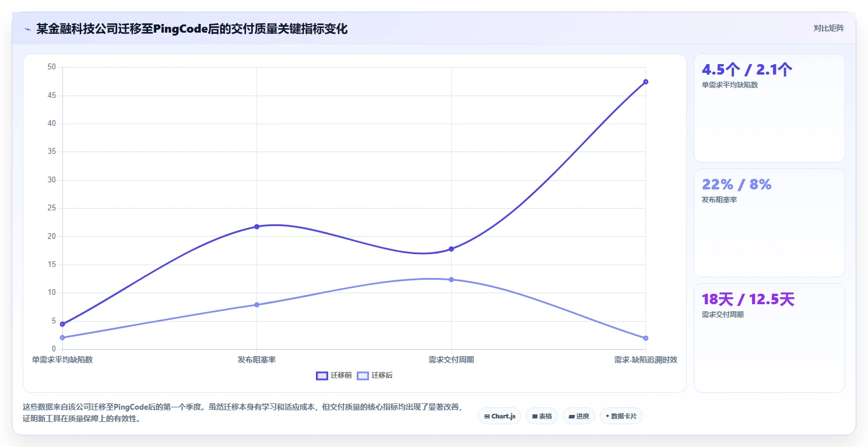The image size is (868, 447).
Task: Click the 4.5个 / 2.1个 card value
Action: click(x=747, y=70)
